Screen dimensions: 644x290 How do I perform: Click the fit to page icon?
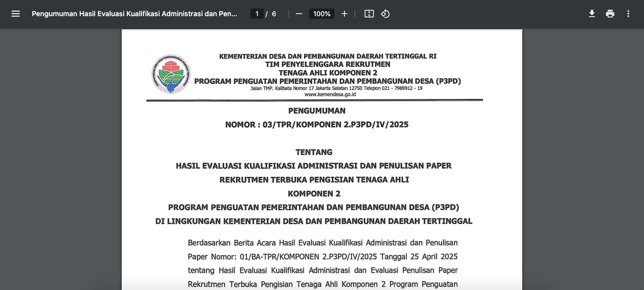[x=369, y=14]
